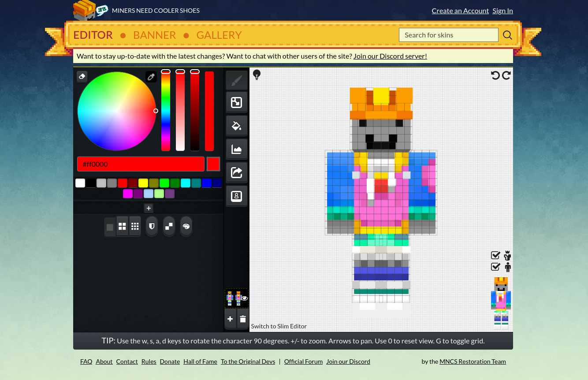Click the redo arrow
This screenshot has width=588, height=380.
tap(506, 75)
